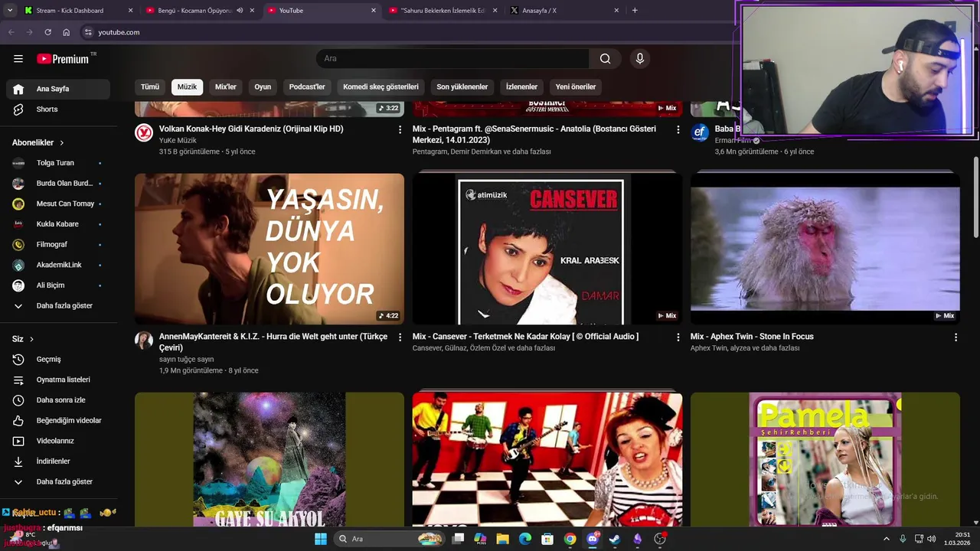Open Cansever Kral Arabesk thumbnail
980x551 pixels.
[x=547, y=249]
